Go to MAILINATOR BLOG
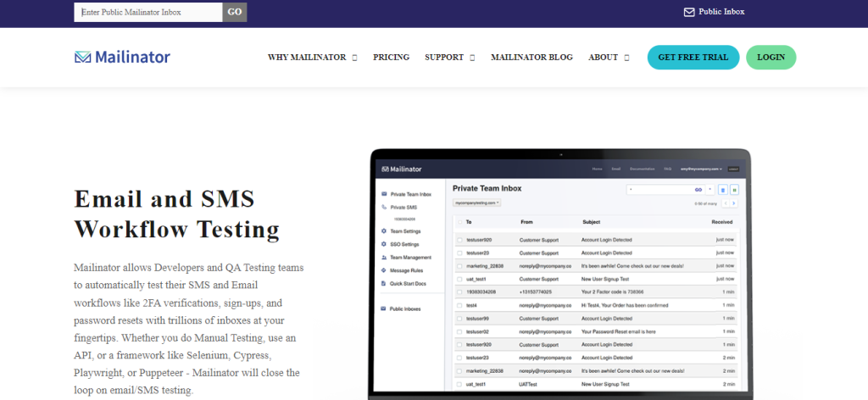Image resolution: width=868 pixels, height=400 pixels. 532,58
